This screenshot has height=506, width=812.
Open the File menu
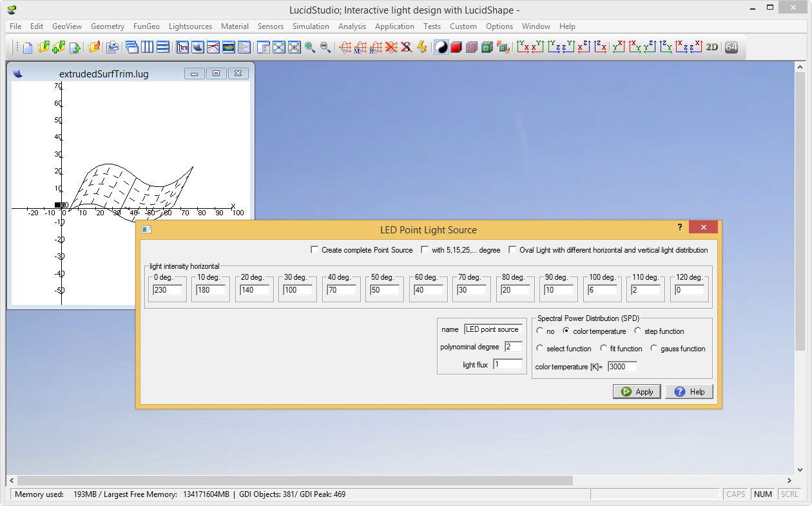(x=15, y=26)
